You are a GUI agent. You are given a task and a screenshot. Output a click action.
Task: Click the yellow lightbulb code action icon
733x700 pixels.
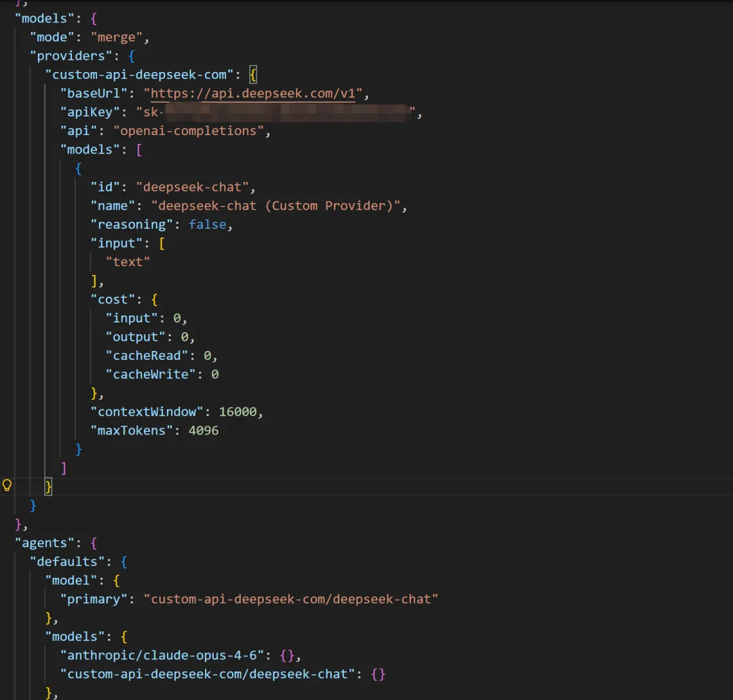coord(7,485)
